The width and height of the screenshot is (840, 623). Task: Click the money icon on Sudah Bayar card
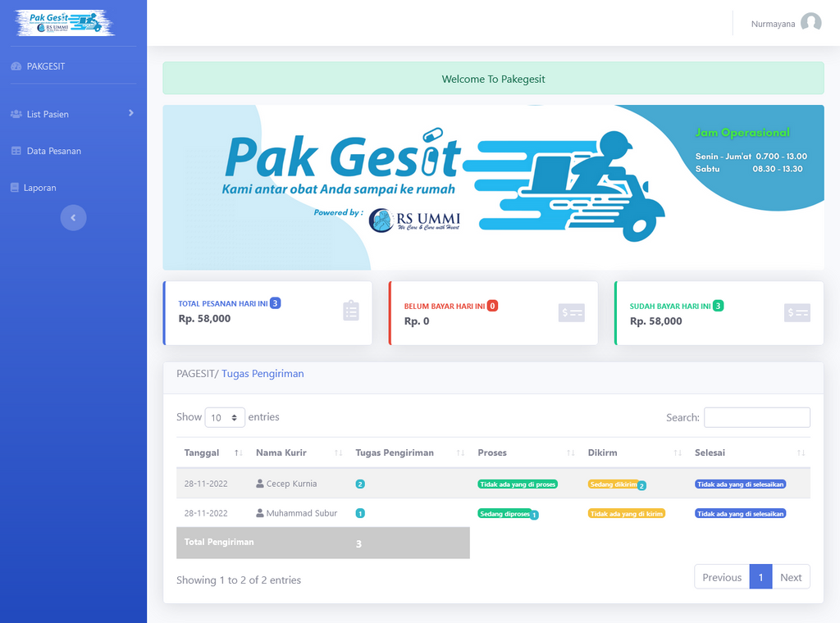[x=797, y=312]
